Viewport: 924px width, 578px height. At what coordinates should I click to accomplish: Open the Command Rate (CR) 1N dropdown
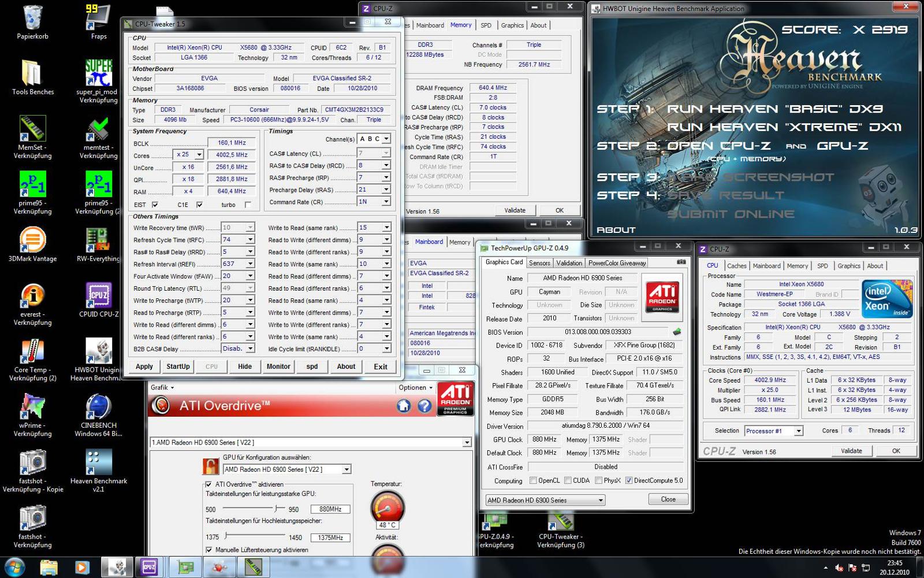tap(386, 201)
